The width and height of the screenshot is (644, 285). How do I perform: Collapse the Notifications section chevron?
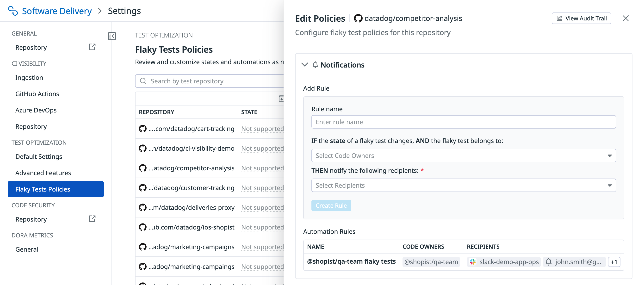pos(304,65)
